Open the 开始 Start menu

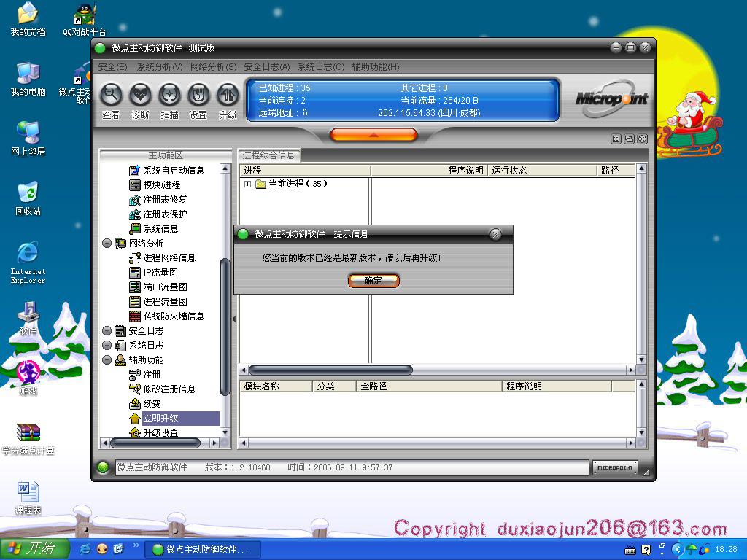[x=35, y=549]
